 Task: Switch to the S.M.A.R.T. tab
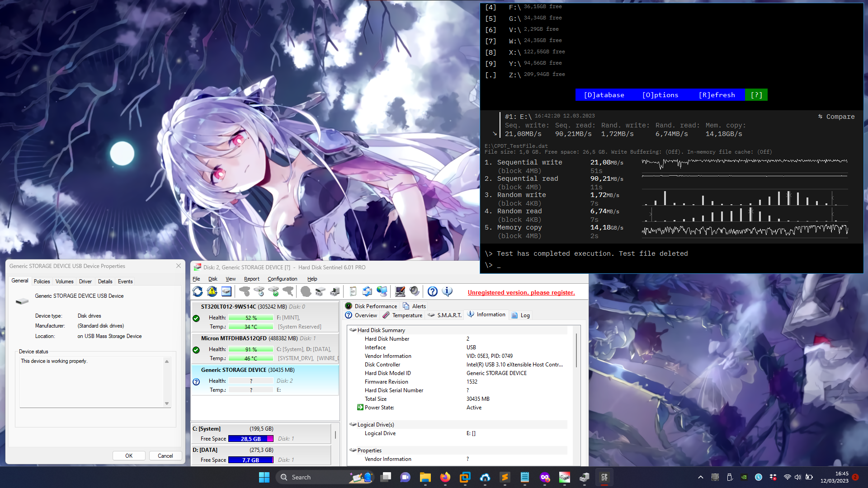tap(445, 315)
